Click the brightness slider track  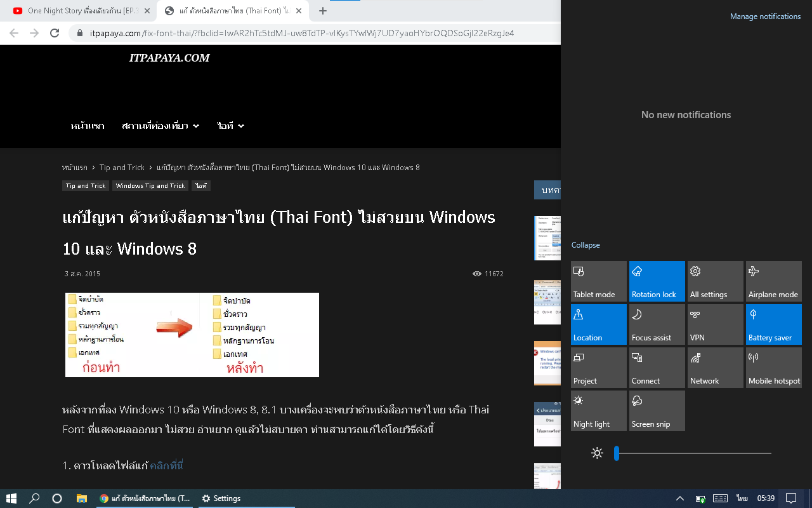[x=693, y=453]
